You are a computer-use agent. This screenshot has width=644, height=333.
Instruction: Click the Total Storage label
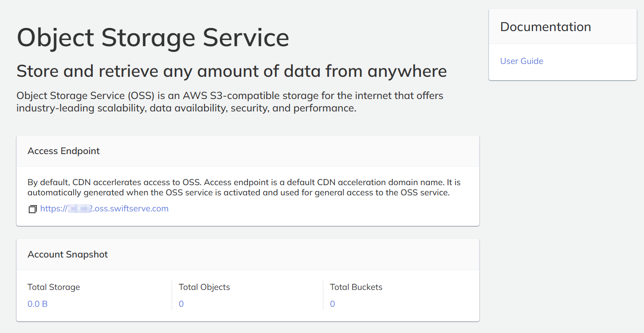tap(54, 287)
